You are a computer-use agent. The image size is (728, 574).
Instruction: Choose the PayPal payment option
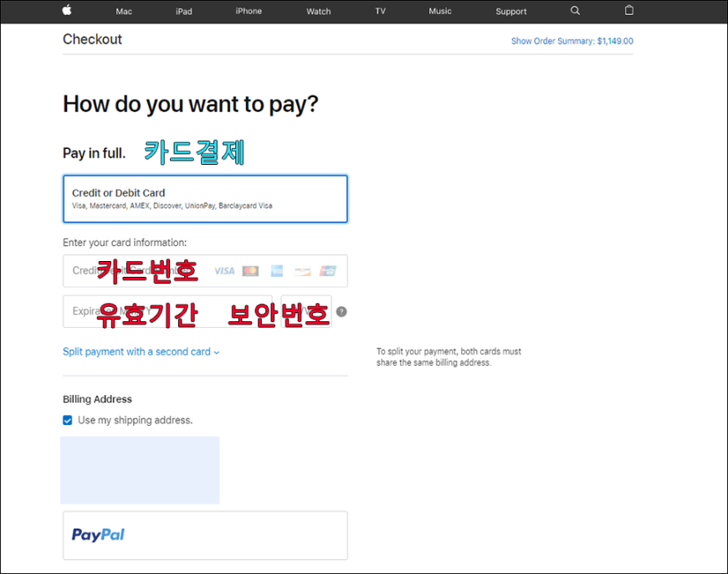(205, 536)
